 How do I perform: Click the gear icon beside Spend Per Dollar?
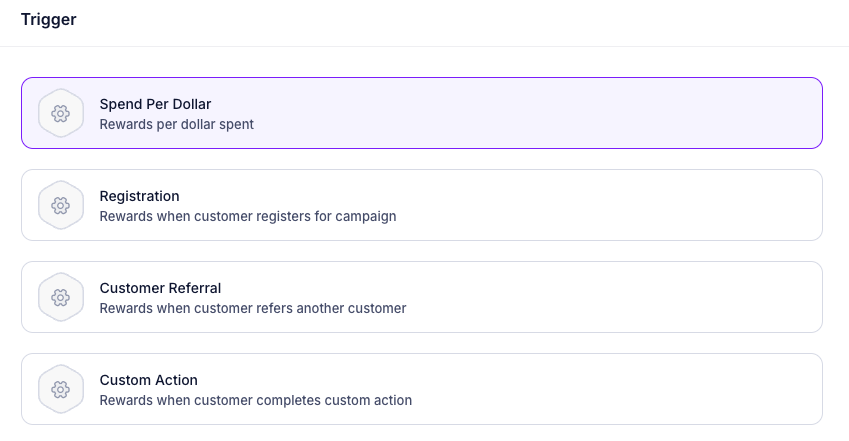tap(60, 113)
